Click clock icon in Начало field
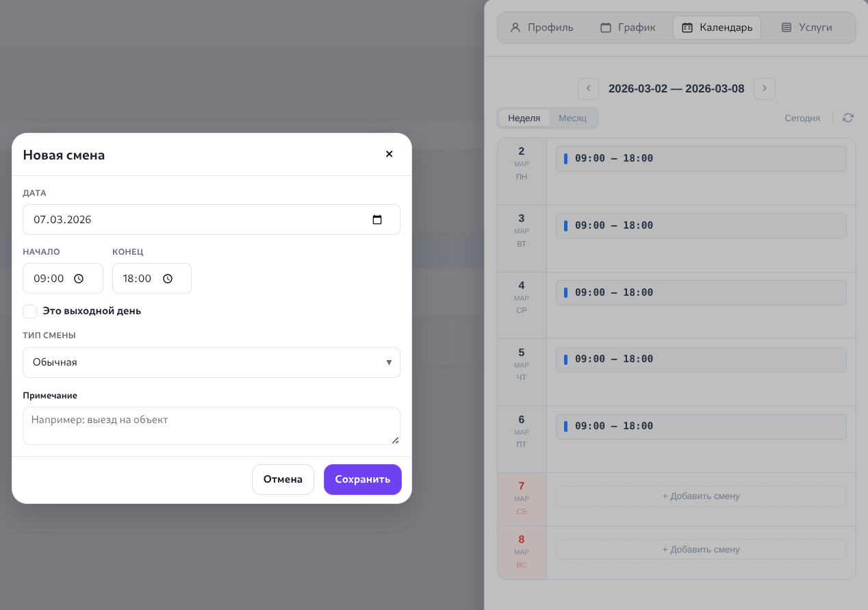This screenshot has height=610, width=868. [x=79, y=279]
